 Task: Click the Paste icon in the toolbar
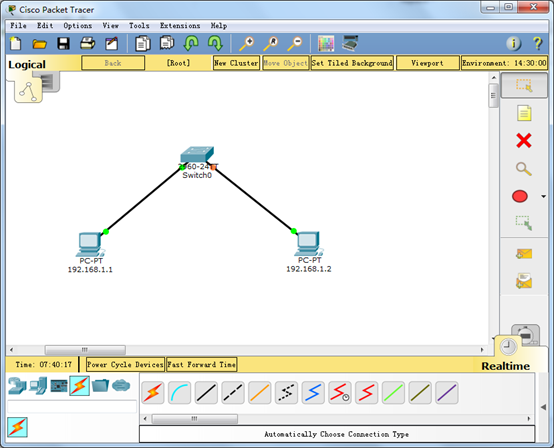pos(167,43)
